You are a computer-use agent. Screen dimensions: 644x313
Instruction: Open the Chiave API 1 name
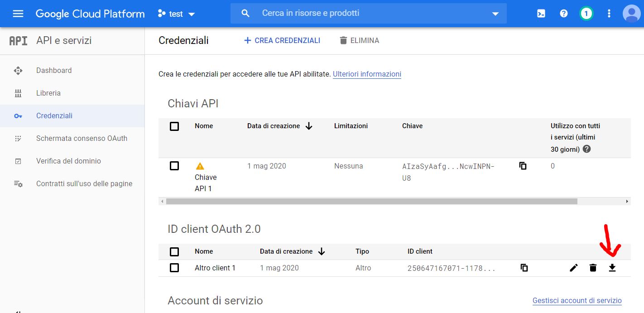[x=206, y=183]
